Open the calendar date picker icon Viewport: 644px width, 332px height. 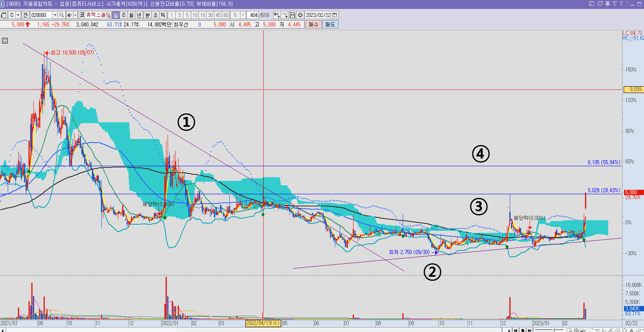[335, 15]
